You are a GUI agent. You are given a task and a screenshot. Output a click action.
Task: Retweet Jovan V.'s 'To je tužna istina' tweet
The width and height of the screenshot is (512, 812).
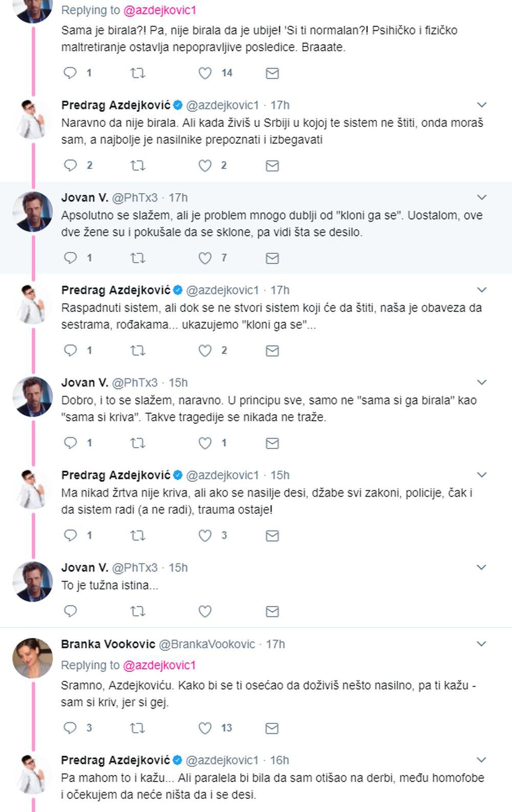tap(137, 611)
